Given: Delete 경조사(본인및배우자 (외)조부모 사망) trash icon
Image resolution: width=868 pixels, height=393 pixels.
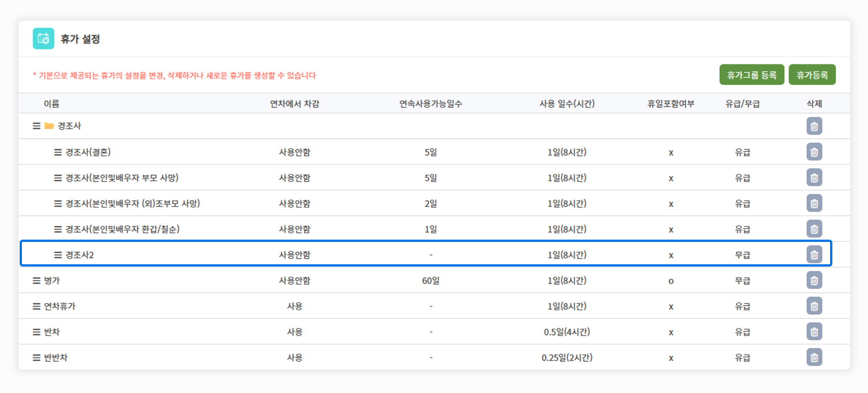Looking at the screenshot, I should [814, 203].
